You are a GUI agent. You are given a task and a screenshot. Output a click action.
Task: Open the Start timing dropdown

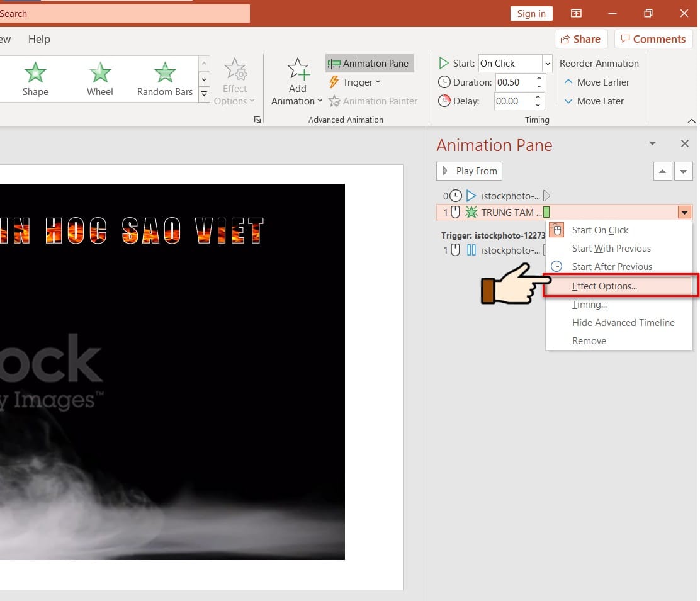tap(547, 64)
